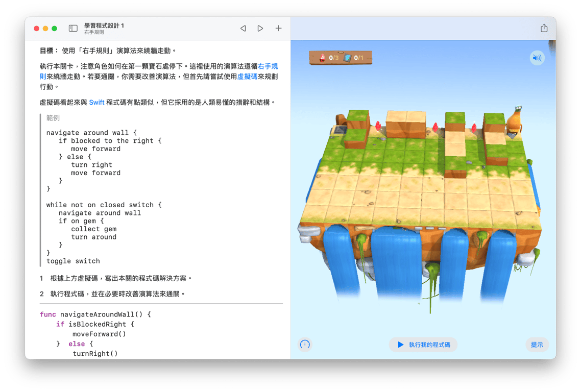Screen dimensions: 581x392
Task: Place cursor on func navigateAroundWall() line
Action: tap(95, 314)
